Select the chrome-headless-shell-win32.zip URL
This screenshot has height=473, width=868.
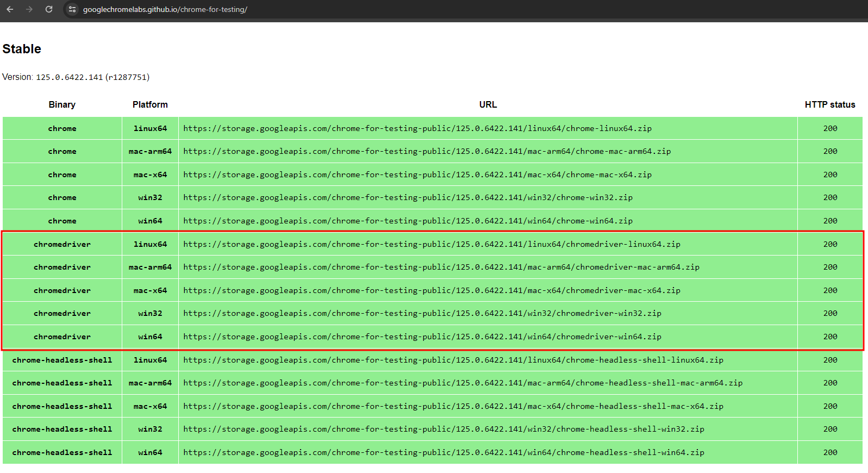pos(444,429)
